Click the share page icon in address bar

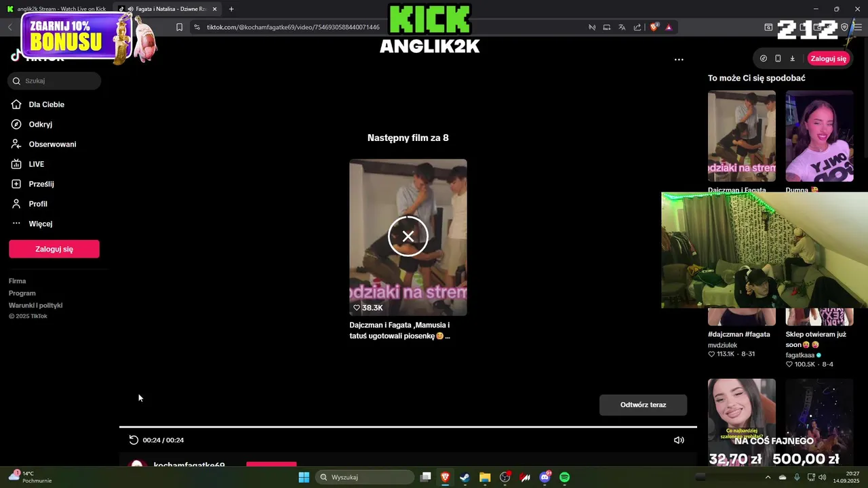(x=637, y=27)
